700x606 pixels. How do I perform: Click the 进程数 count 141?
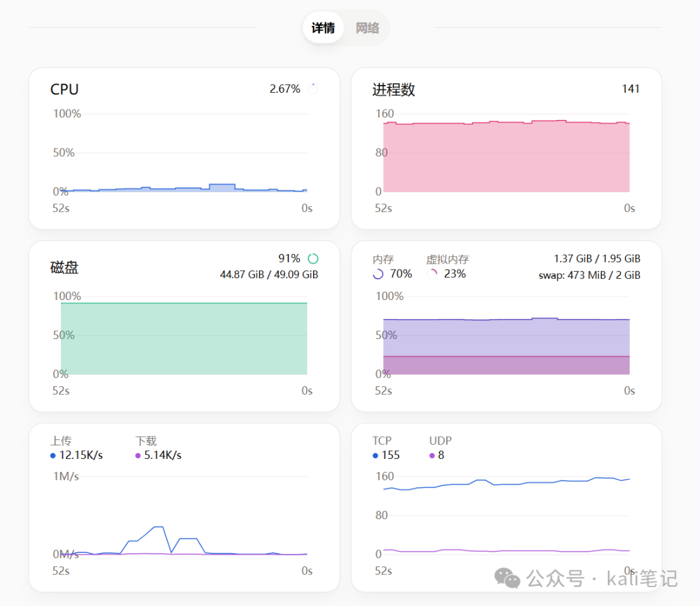(631, 89)
